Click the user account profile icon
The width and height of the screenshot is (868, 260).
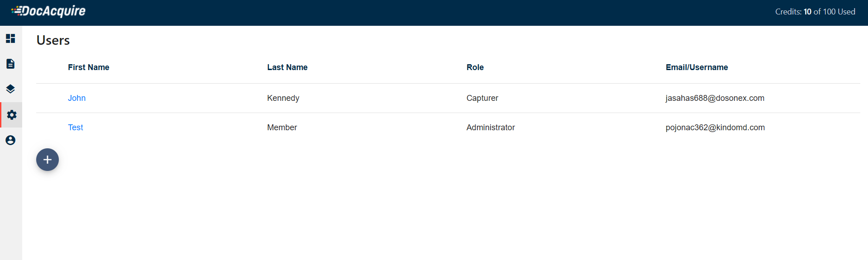click(x=10, y=140)
